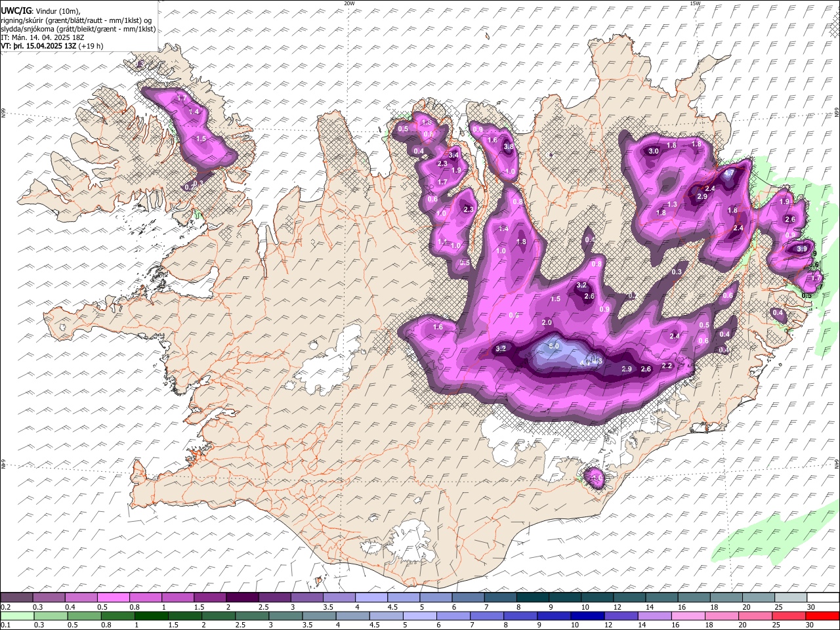Click the deep blue lower legend swatch between 10 and 12
The height and width of the screenshot is (630, 840).
pos(588,616)
